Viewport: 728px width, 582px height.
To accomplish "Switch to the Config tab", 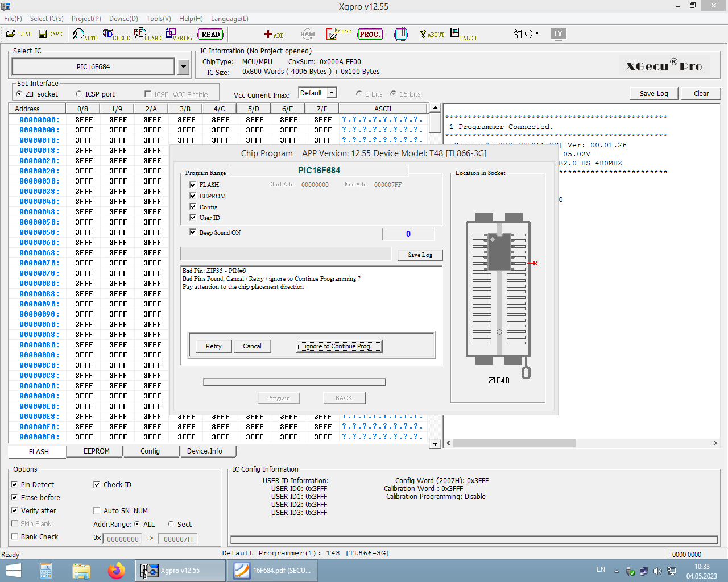I will [150, 451].
